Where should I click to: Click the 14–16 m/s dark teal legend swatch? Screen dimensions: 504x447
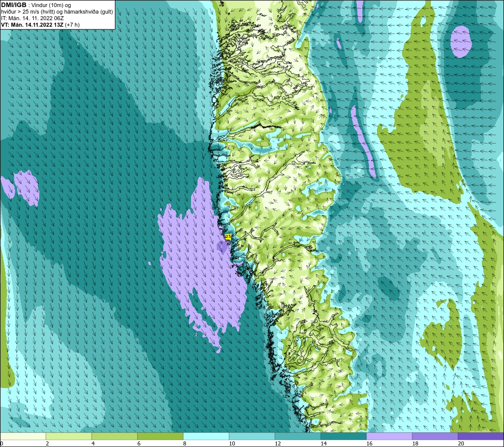344,436
